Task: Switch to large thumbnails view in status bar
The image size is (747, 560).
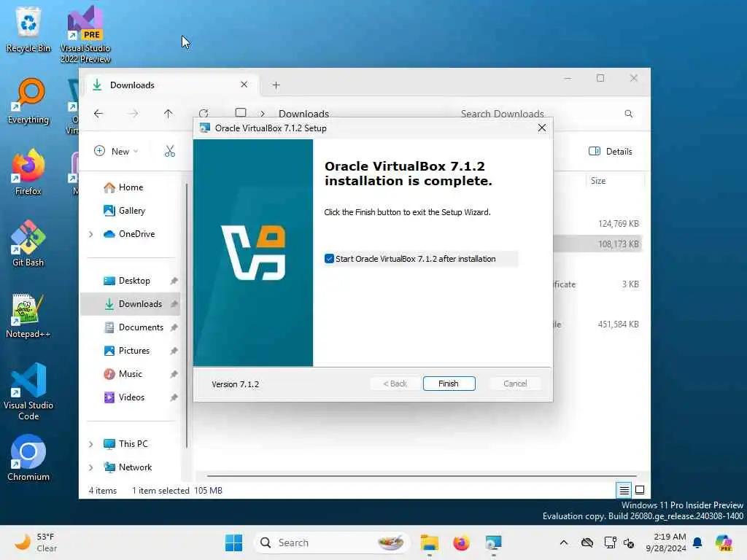Action: point(640,489)
